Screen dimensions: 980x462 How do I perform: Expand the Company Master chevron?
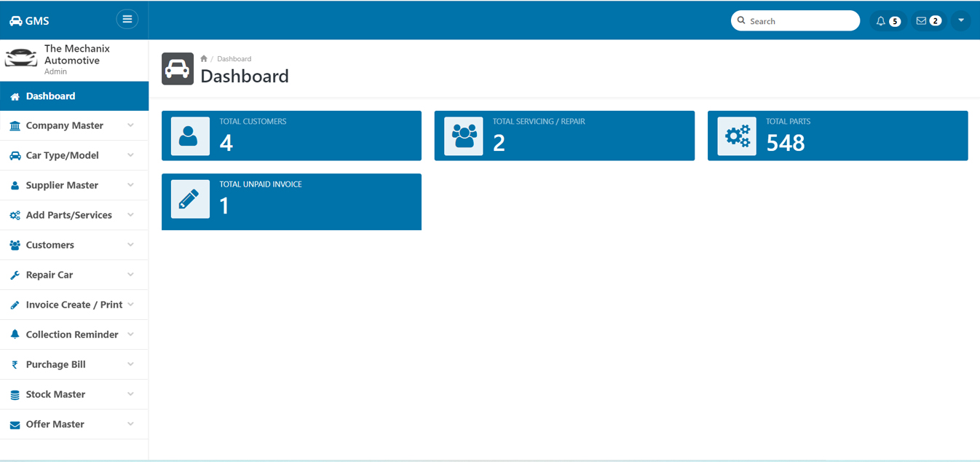click(x=130, y=125)
